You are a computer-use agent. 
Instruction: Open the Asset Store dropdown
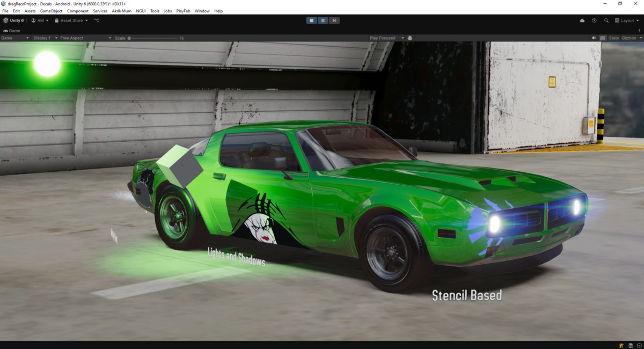coord(71,20)
